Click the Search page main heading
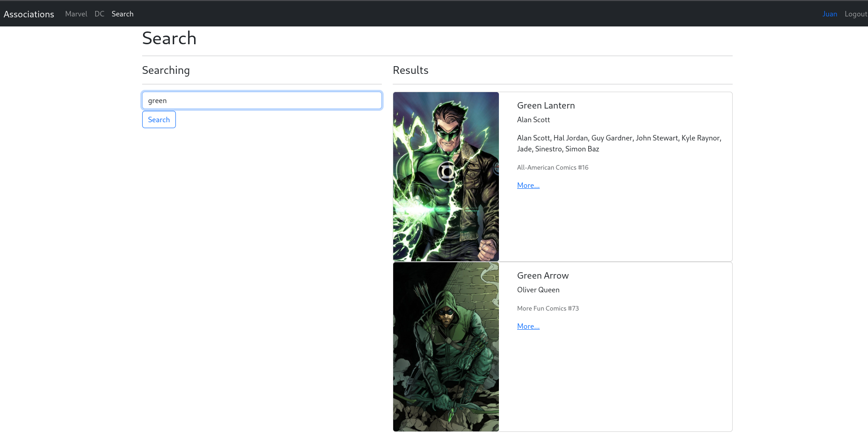Screen dimensions: 868x441 [169, 38]
